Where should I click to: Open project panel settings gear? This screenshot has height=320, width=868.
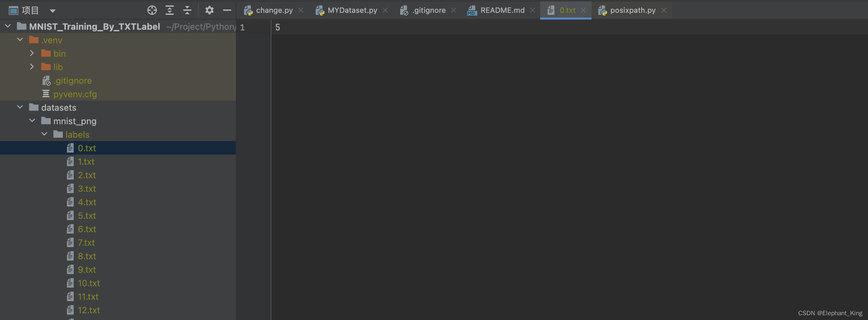(210, 10)
